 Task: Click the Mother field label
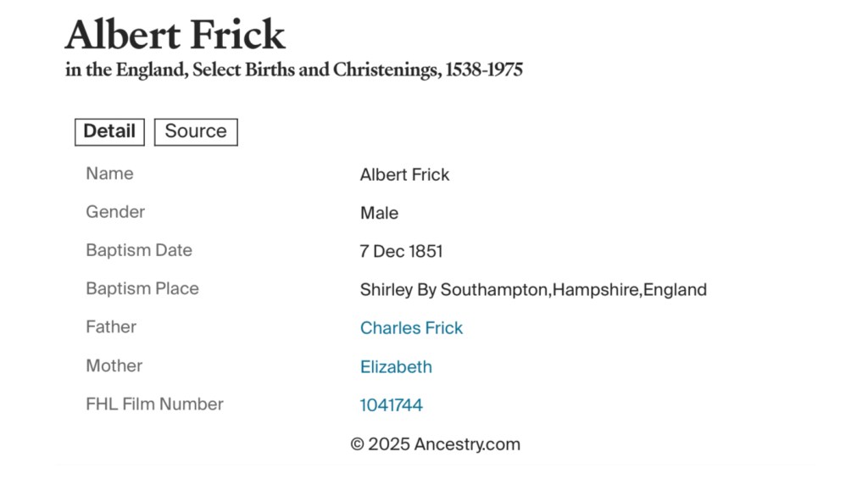[114, 365]
